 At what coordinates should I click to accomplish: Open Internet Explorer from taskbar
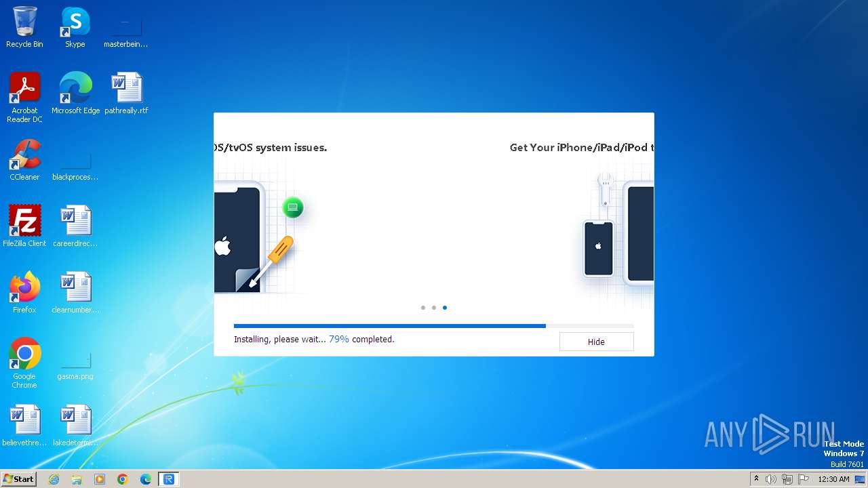tap(54, 479)
